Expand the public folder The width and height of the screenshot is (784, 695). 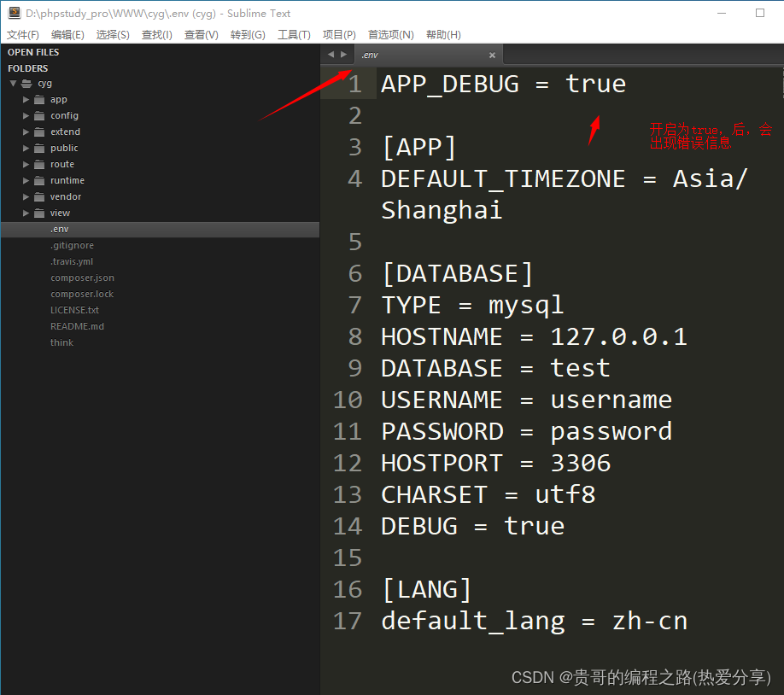26,148
